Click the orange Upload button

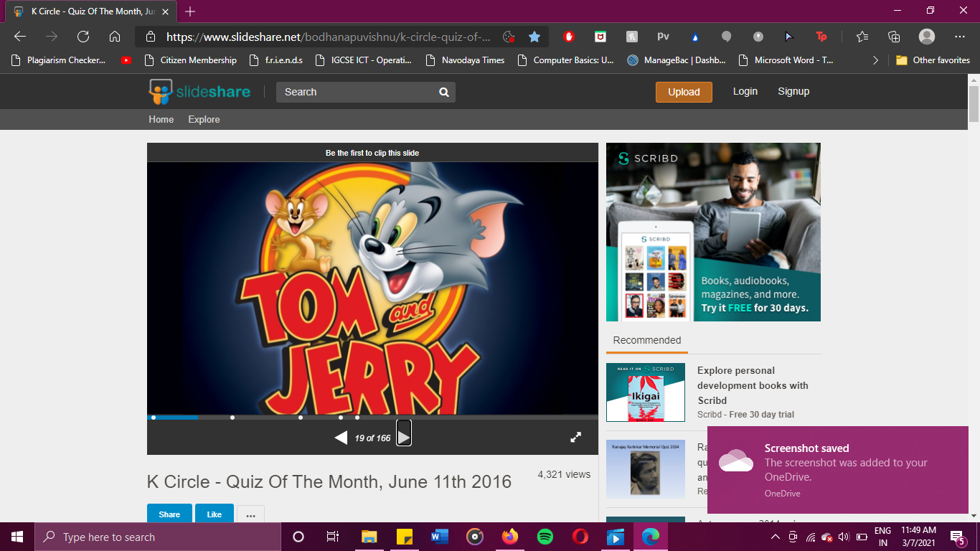click(684, 92)
